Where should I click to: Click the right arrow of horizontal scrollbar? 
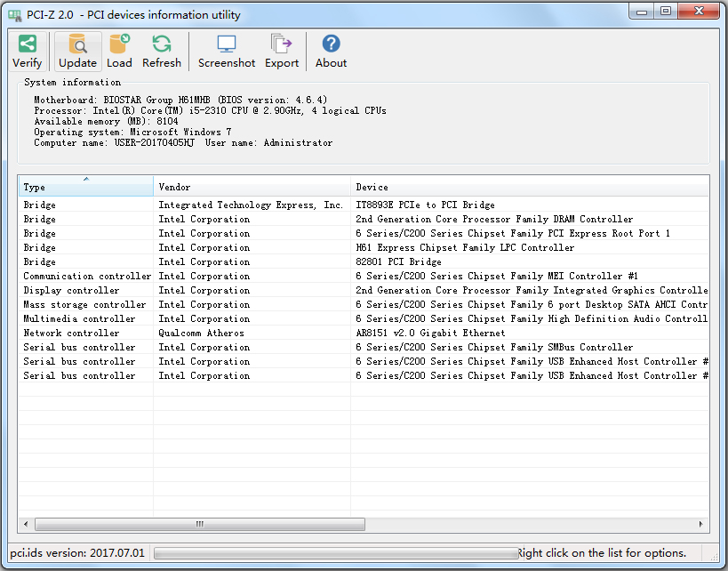702,525
